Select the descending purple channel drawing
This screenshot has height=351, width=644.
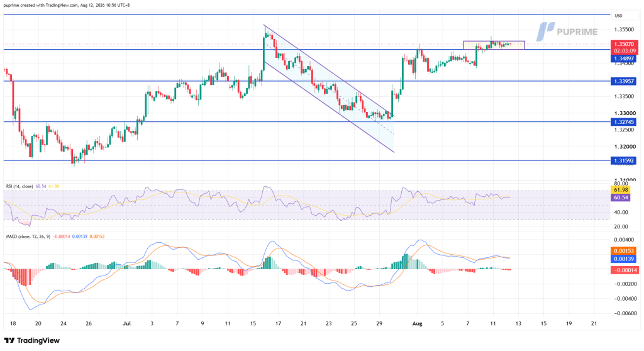(328, 89)
